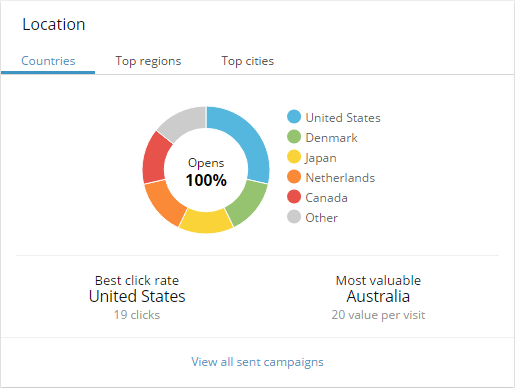Screen dimensions: 515x388
Task: Click Australia under Most valuable
Action: pyautogui.click(x=378, y=296)
